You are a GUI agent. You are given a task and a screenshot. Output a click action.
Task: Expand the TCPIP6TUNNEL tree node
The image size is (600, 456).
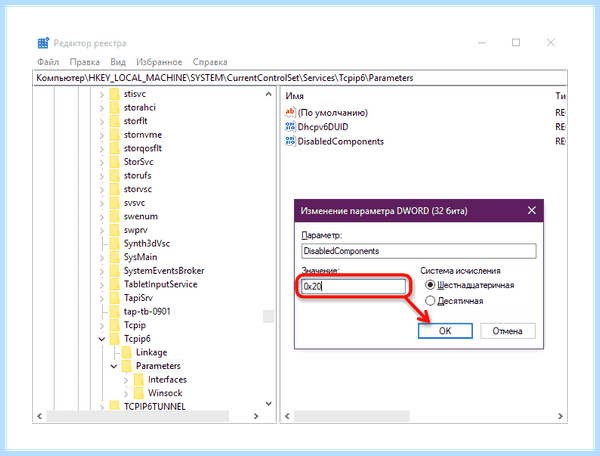pyautogui.click(x=102, y=407)
